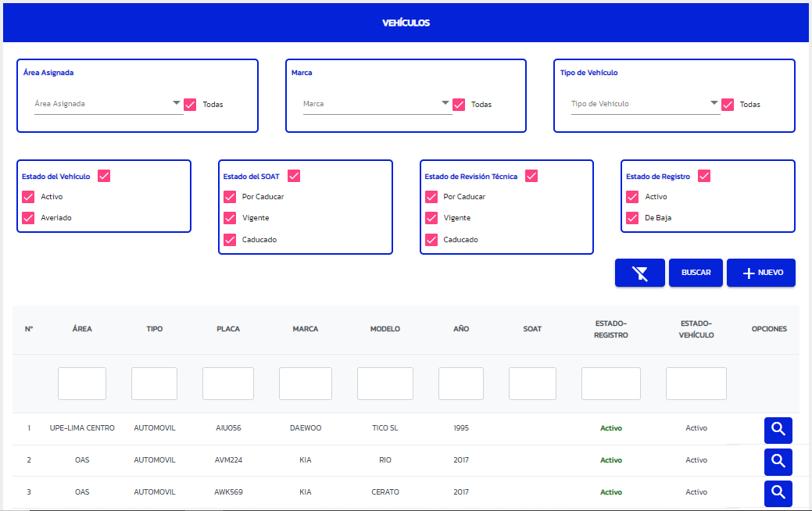
Task: Click the MARCA column filter box
Action: click(x=306, y=384)
